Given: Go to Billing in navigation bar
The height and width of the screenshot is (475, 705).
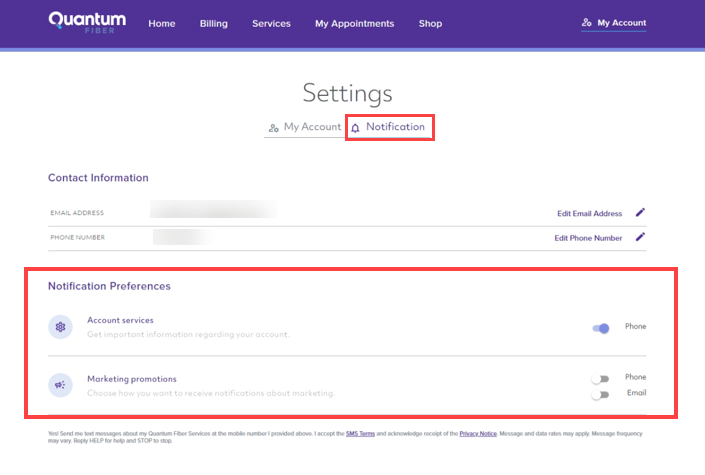Looking at the screenshot, I should coord(213,23).
